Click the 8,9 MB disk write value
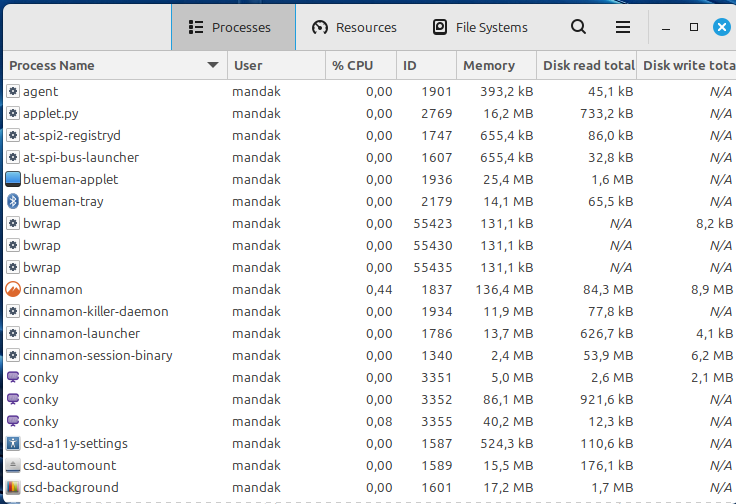This screenshot has height=504, width=736. click(712, 290)
